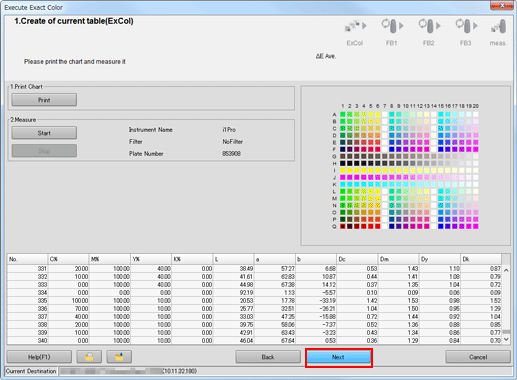Click scroll down arrow in table
Image resolution: width=517 pixels, height=380 pixels.
coord(506,339)
